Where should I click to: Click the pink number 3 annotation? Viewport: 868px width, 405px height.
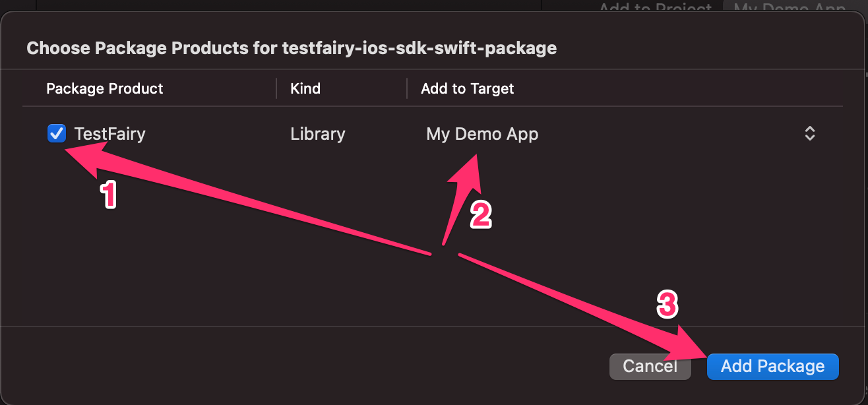667,305
